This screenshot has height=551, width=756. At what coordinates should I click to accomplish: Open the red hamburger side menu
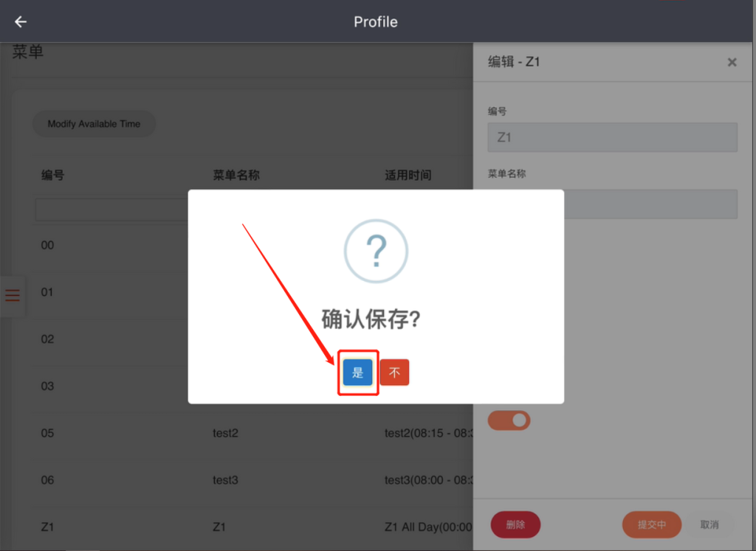pyautogui.click(x=13, y=295)
